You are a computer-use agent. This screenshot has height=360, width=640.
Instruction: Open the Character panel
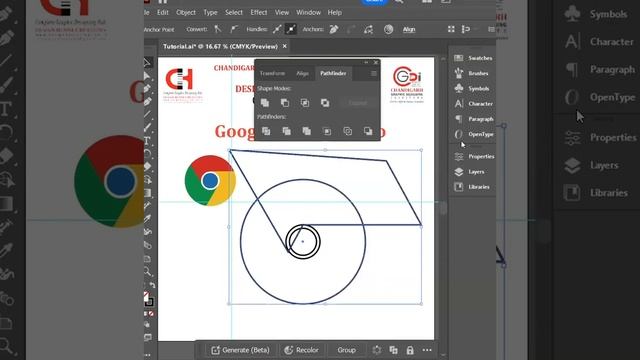coord(473,104)
